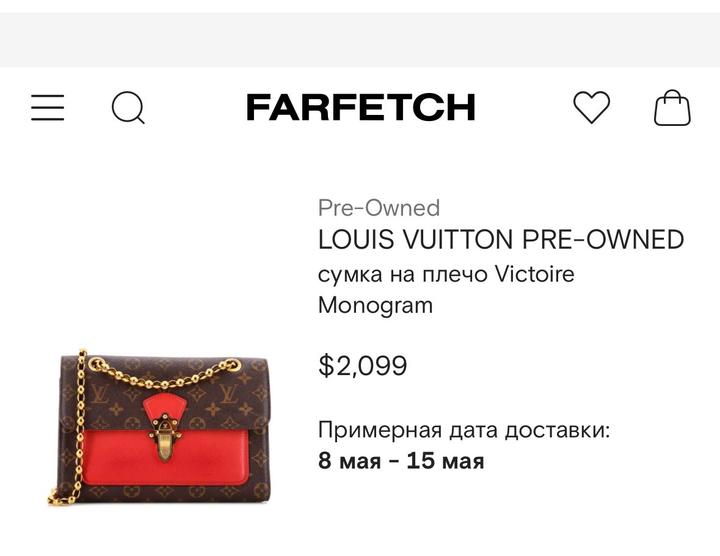Open the heart wishlist icon

coord(591,107)
